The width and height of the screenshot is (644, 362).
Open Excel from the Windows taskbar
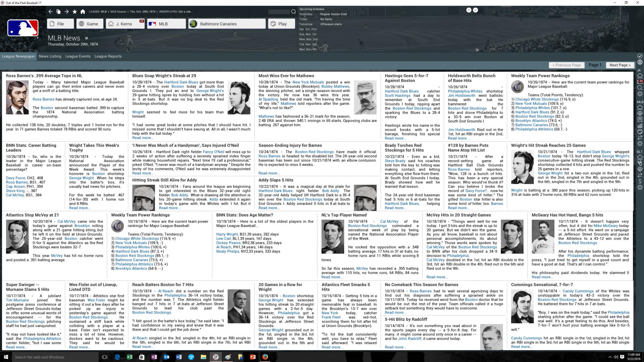pos(129,357)
